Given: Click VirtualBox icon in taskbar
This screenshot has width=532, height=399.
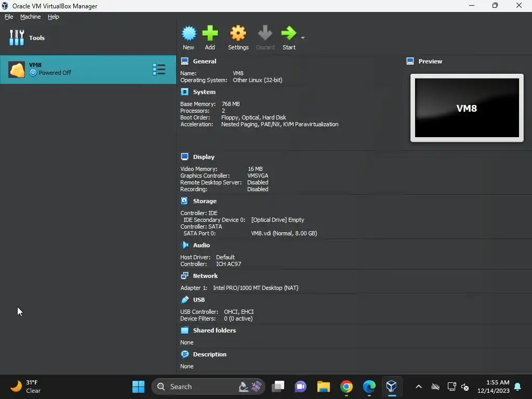Looking at the screenshot, I should (392, 387).
